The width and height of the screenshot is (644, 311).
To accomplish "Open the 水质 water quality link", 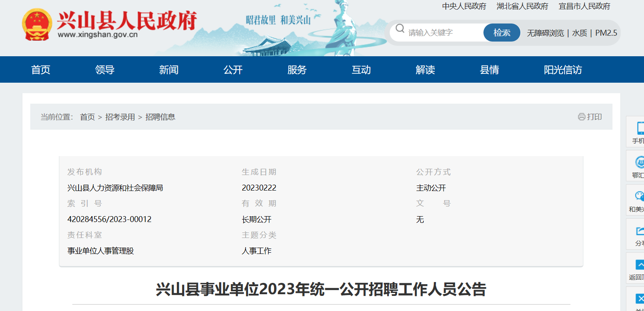I will (x=580, y=33).
